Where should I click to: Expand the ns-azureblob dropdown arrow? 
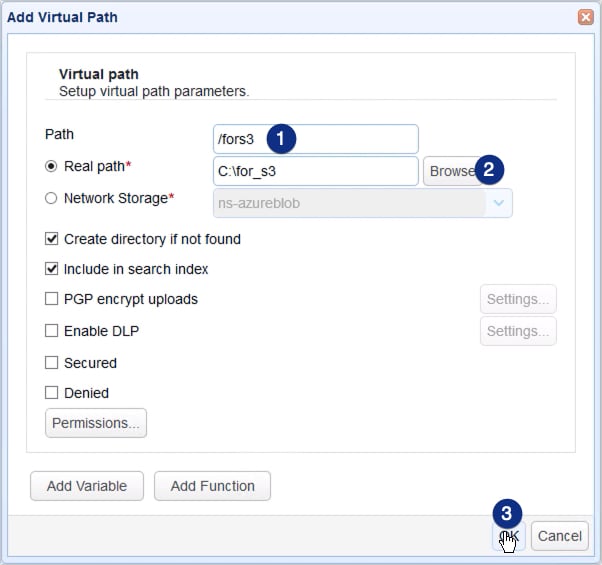[499, 203]
